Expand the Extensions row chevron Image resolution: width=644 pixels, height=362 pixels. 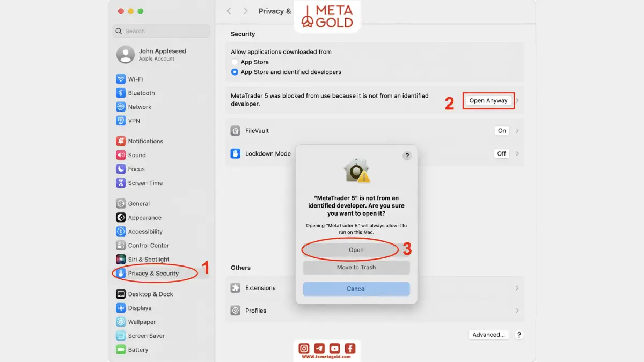pos(517,288)
